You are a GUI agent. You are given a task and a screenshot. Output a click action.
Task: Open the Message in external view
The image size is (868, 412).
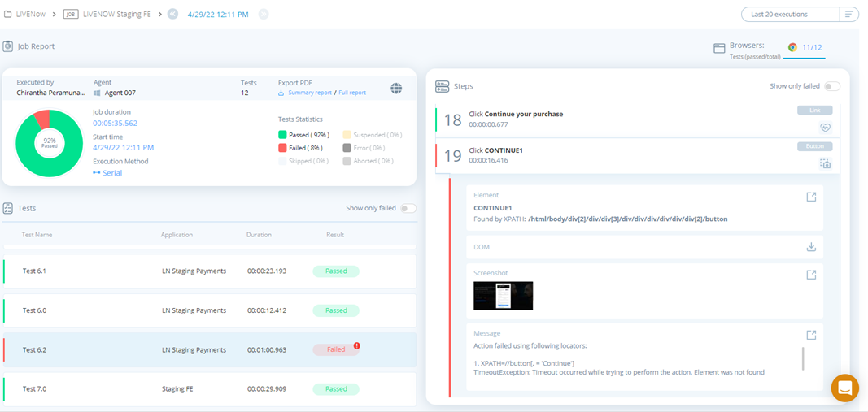(811, 335)
